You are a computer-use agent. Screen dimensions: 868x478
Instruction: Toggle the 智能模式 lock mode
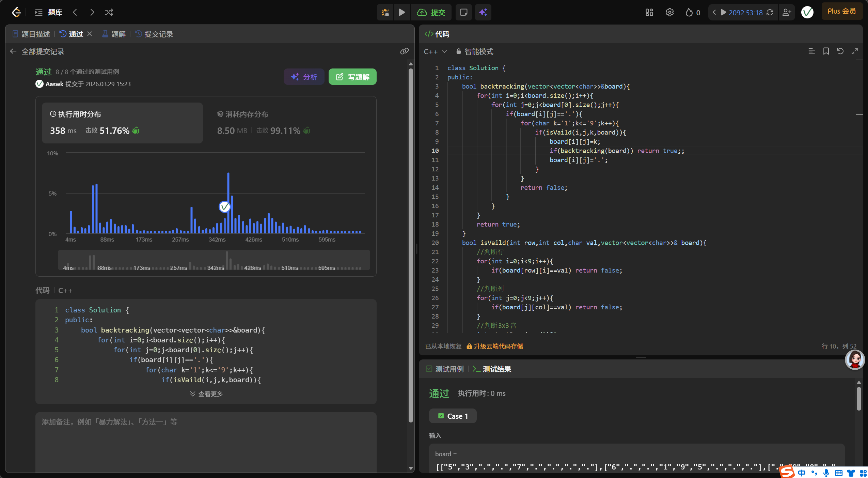coord(475,51)
